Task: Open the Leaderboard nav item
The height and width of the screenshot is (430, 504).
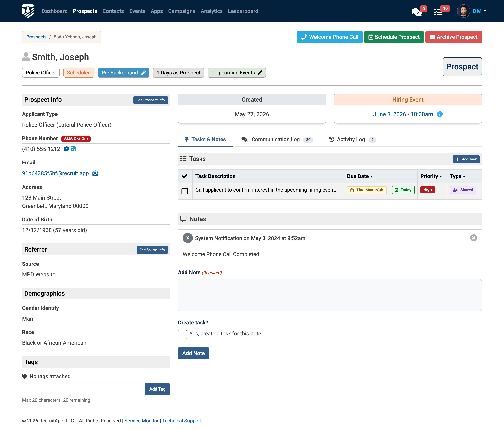Action: (x=243, y=11)
